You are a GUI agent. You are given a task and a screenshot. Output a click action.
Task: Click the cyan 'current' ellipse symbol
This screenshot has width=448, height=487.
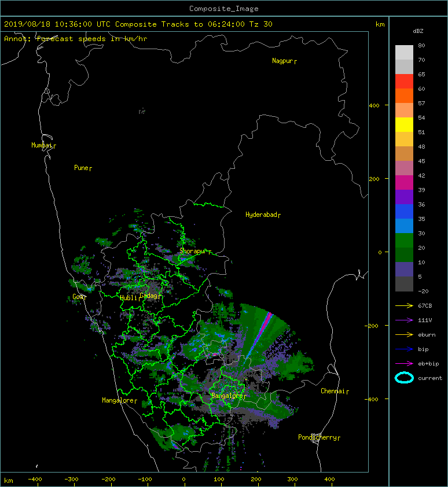click(404, 378)
